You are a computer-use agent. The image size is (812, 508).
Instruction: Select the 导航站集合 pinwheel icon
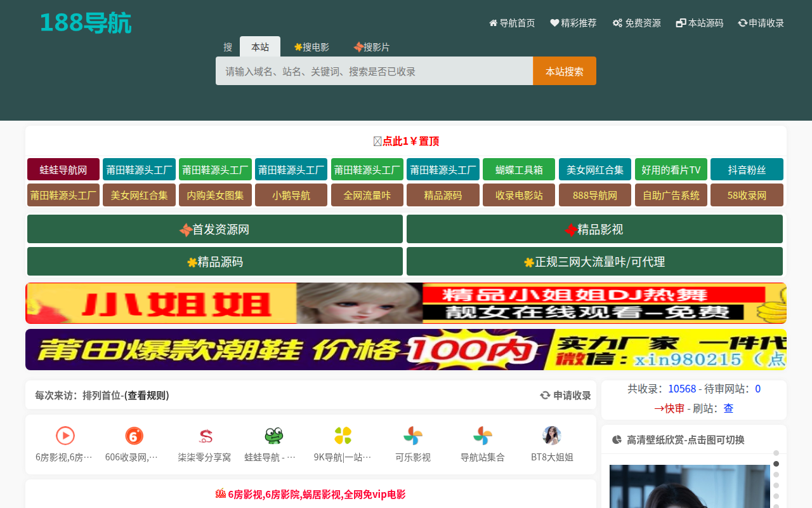point(483,436)
